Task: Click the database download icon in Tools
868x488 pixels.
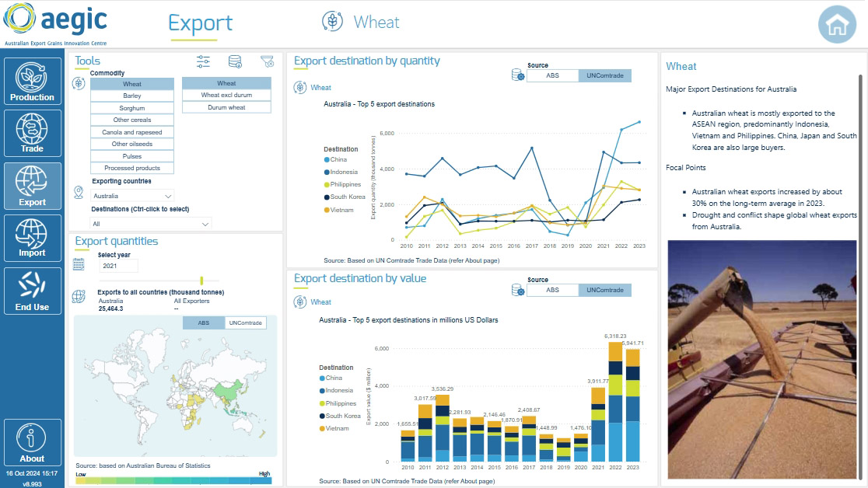Action: click(235, 61)
